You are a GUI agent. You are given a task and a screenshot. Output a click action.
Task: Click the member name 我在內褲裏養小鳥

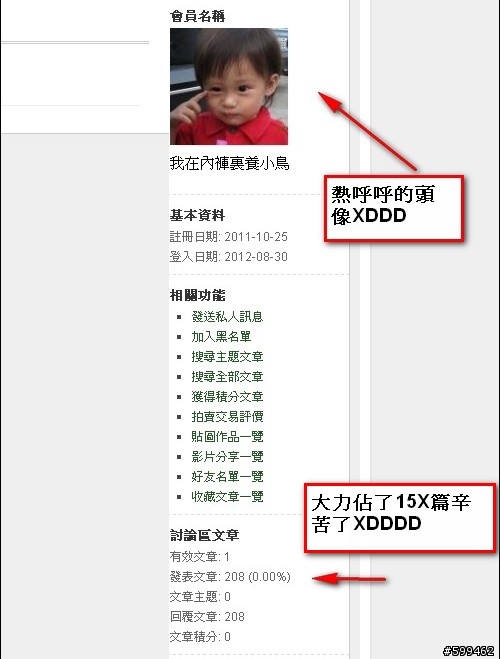point(229,163)
